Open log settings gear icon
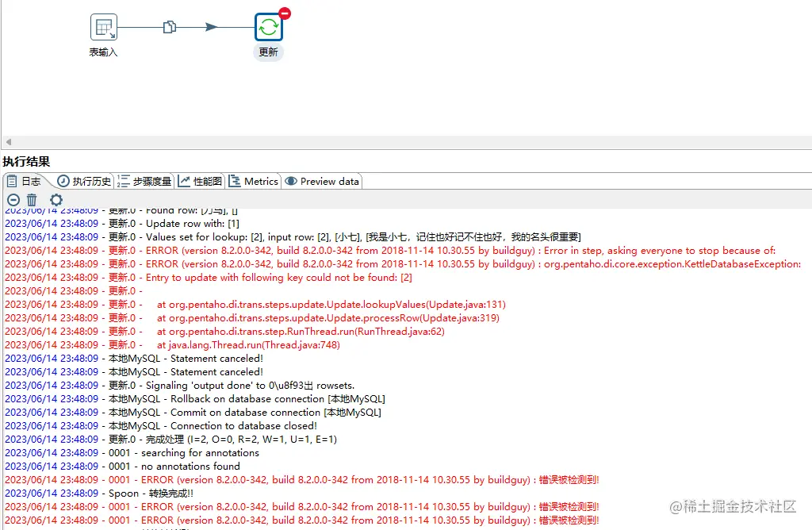Viewport: 812px width, 530px height. point(56,200)
